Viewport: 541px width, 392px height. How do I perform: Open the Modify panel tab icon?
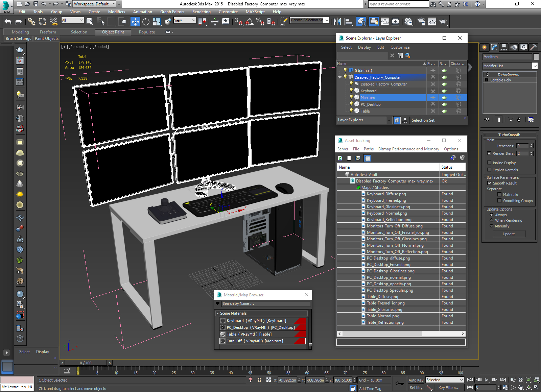494,47
